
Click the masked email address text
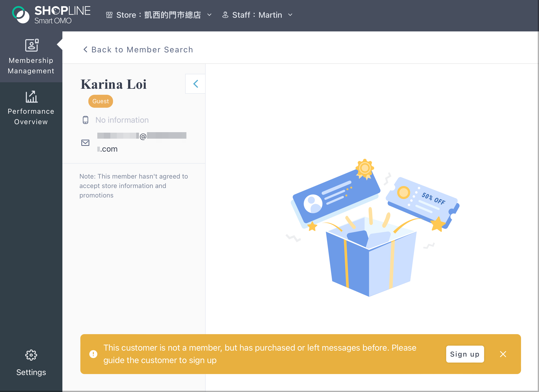[x=142, y=142]
